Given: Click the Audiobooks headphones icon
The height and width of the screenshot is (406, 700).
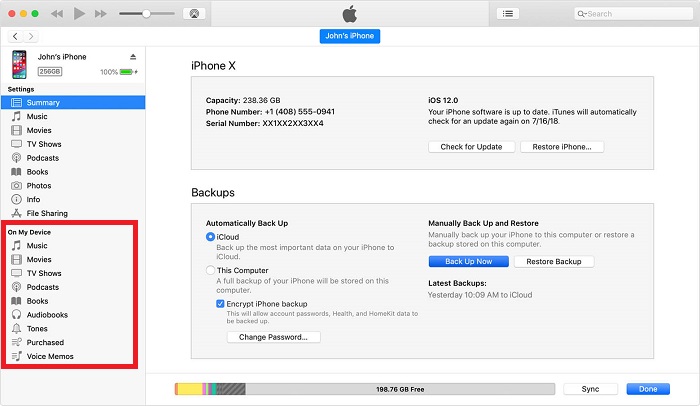Looking at the screenshot, I should (16, 314).
